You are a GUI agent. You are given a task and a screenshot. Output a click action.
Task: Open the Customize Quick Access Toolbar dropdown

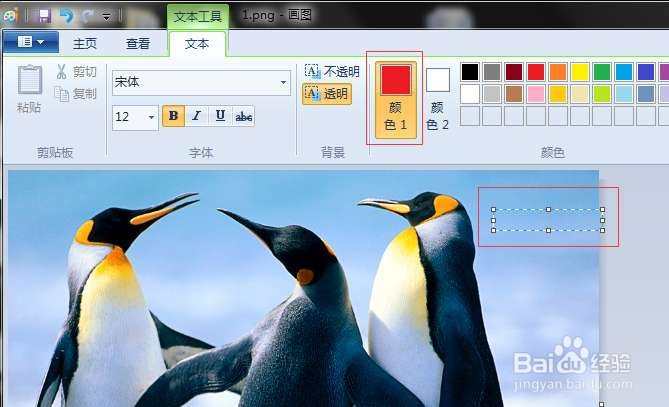point(107,17)
